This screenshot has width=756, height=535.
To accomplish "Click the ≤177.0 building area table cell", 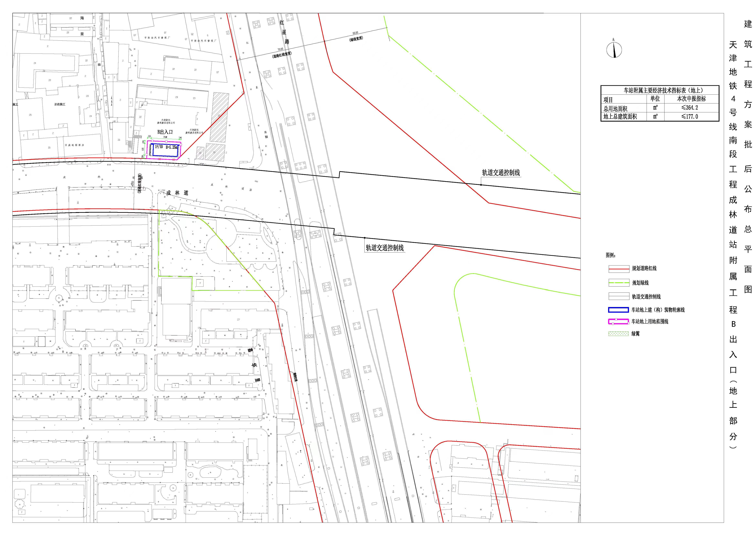I will (690, 116).
